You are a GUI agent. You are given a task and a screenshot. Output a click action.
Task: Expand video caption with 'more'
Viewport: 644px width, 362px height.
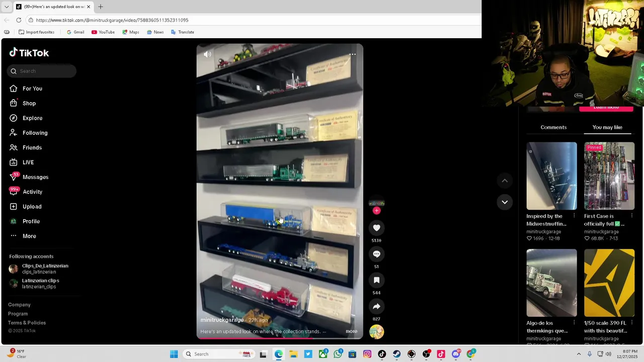[351, 331]
